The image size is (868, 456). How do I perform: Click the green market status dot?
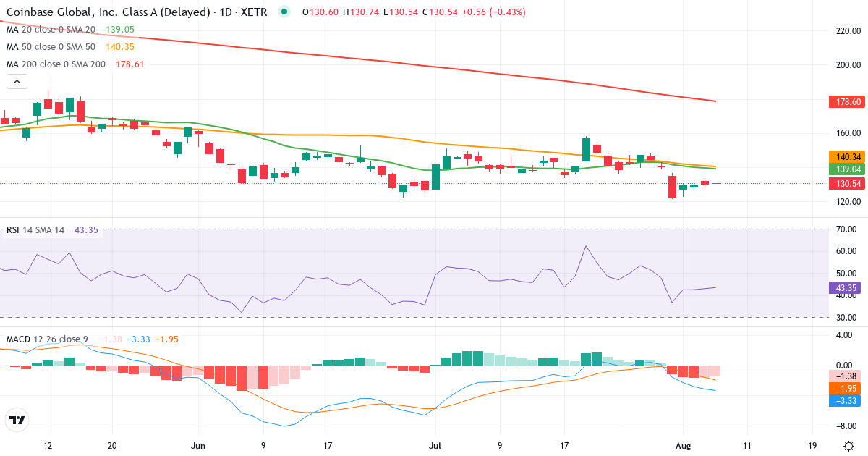(284, 12)
